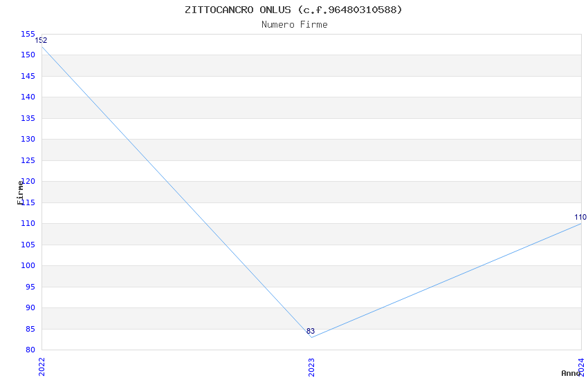Click the y-axis value 125

pos(28,160)
